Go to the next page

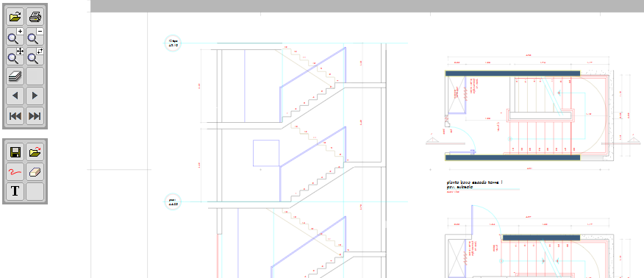pos(35,96)
